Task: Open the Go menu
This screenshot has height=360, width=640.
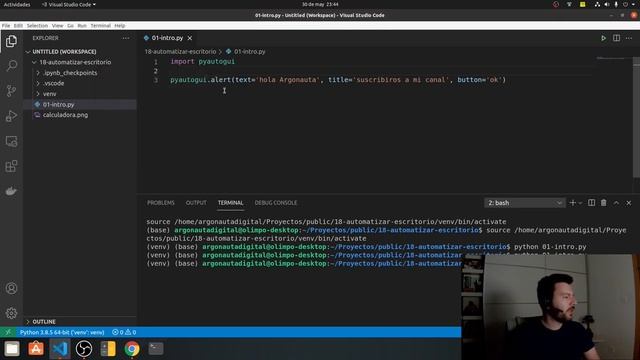Action: (70, 25)
